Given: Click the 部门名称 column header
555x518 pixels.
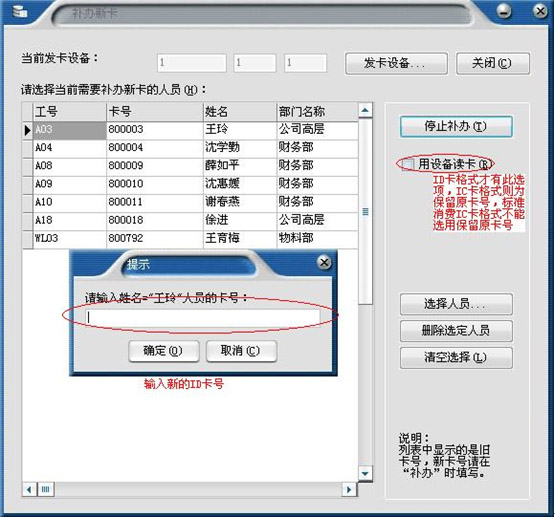Looking at the screenshot, I should point(317,112).
